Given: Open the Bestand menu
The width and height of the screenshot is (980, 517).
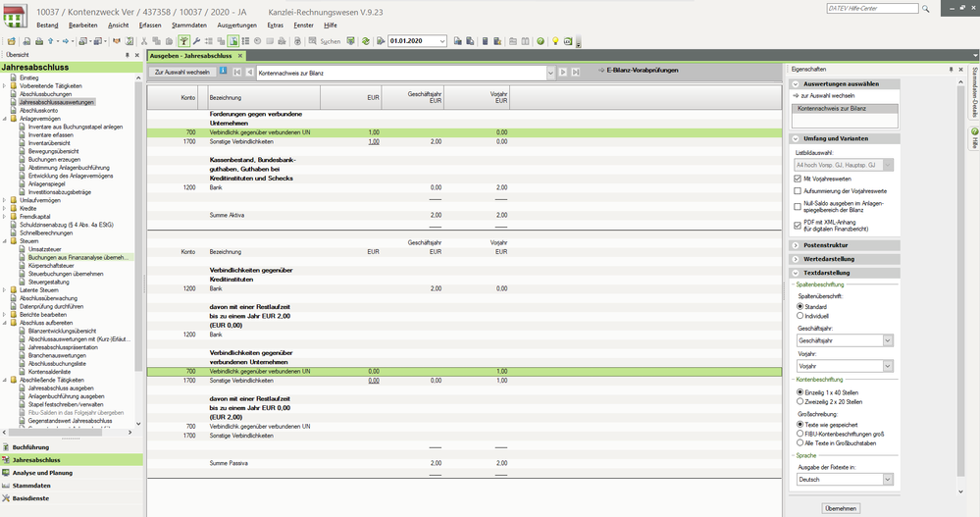Looking at the screenshot, I should 47,25.
